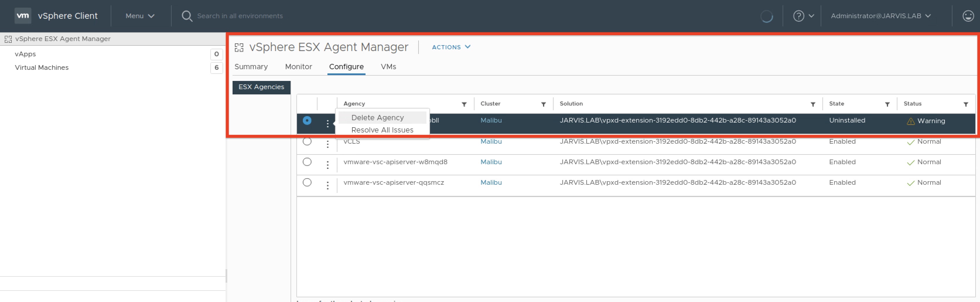The height and width of the screenshot is (302, 980).
Task: Select the vCLS agency radio button
Action: tap(307, 141)
